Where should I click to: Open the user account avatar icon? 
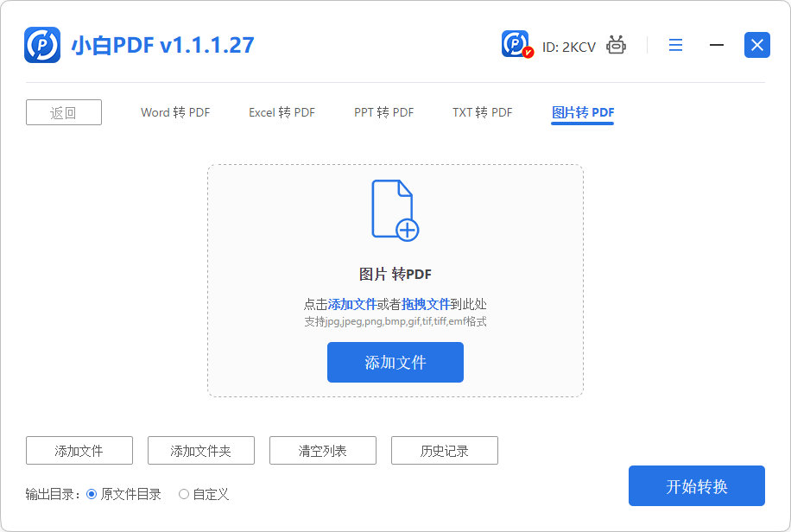[517, 44]
